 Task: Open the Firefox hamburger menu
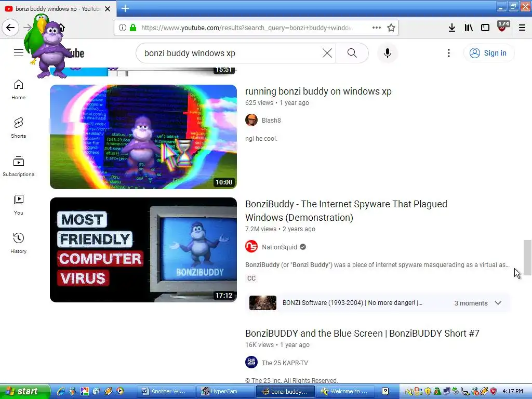click(522, 28)
